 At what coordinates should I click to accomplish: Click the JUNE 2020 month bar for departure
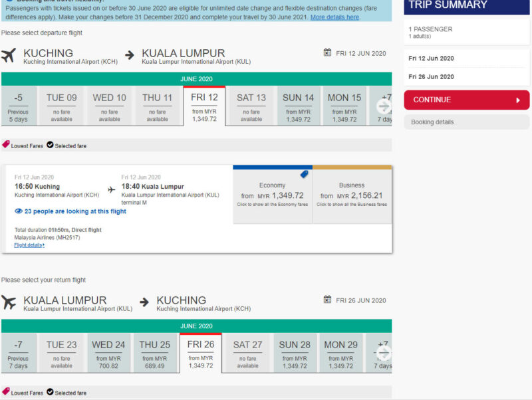tap(196, 78)
